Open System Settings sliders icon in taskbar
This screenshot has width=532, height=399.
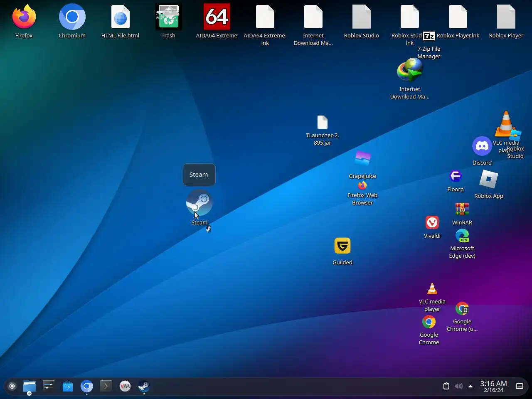49,387
